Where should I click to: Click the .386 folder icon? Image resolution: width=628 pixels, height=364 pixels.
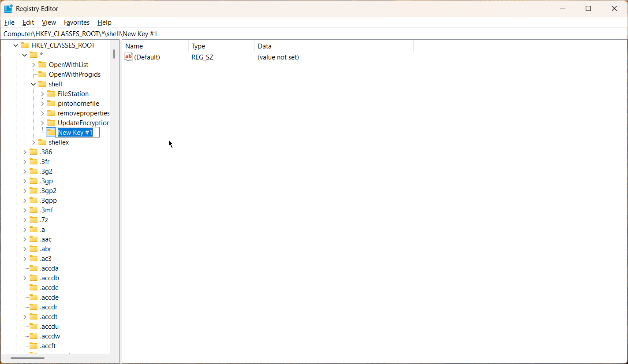(34, 152)
